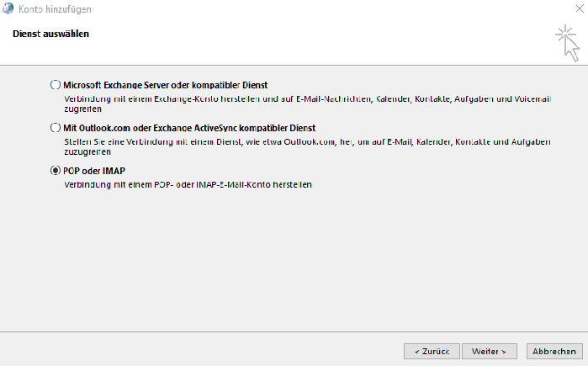Click the word 'Voicemail' in the Exchange description

point(532,99)
